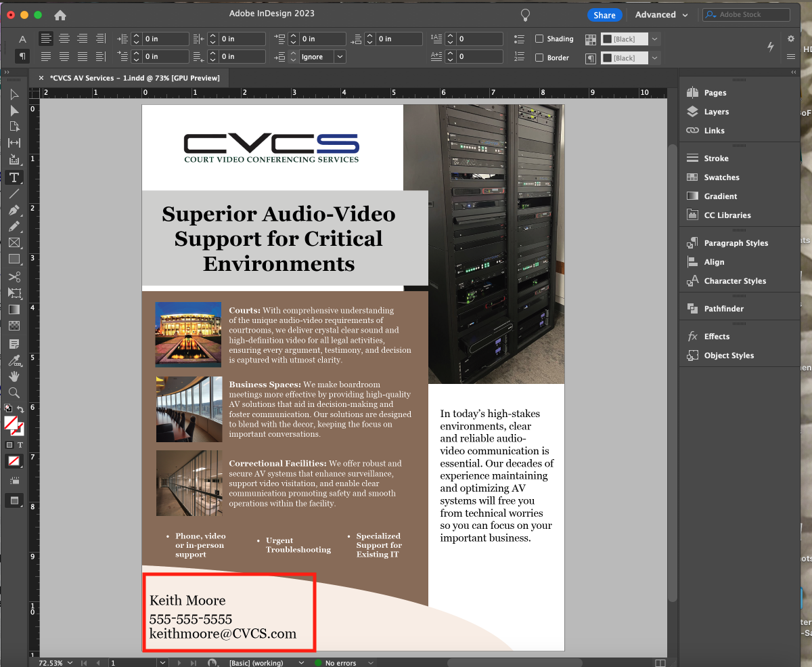
Task: Open the Keep Options 'Ignore' dropdown
Action: point(341,58)
